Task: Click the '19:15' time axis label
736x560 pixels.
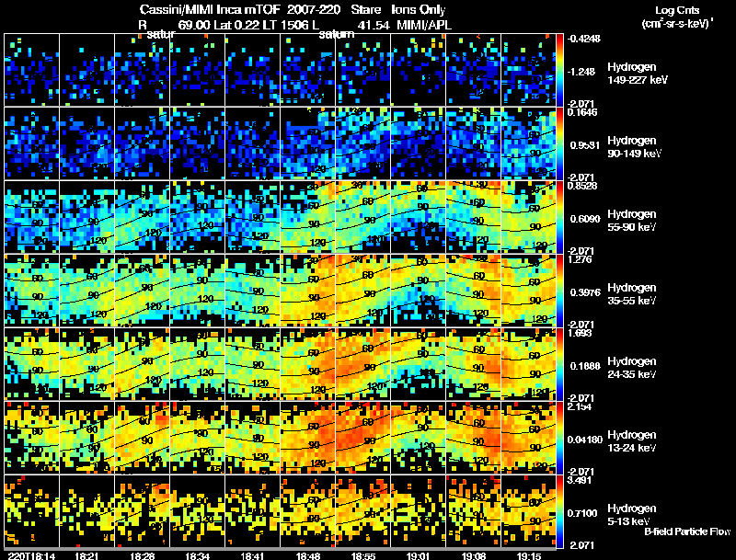Action: [529, 555]
